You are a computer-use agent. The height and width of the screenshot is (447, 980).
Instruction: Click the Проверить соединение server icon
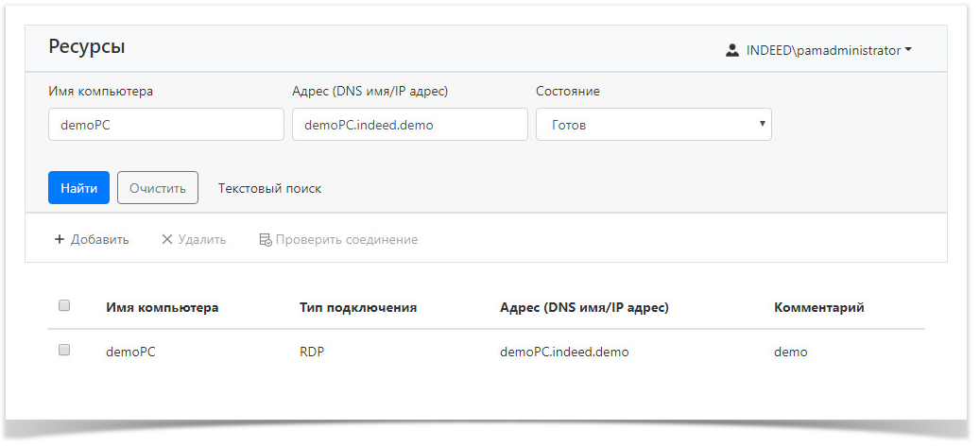(266, 240)
